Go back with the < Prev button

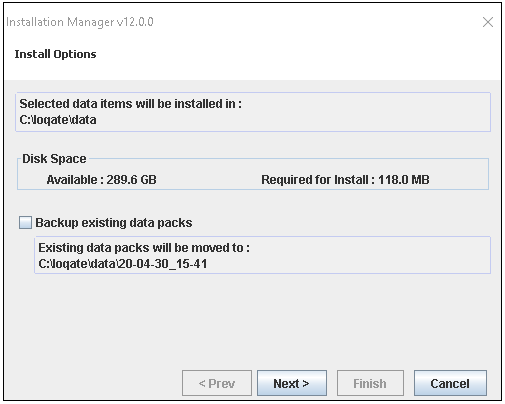[217, 383]
